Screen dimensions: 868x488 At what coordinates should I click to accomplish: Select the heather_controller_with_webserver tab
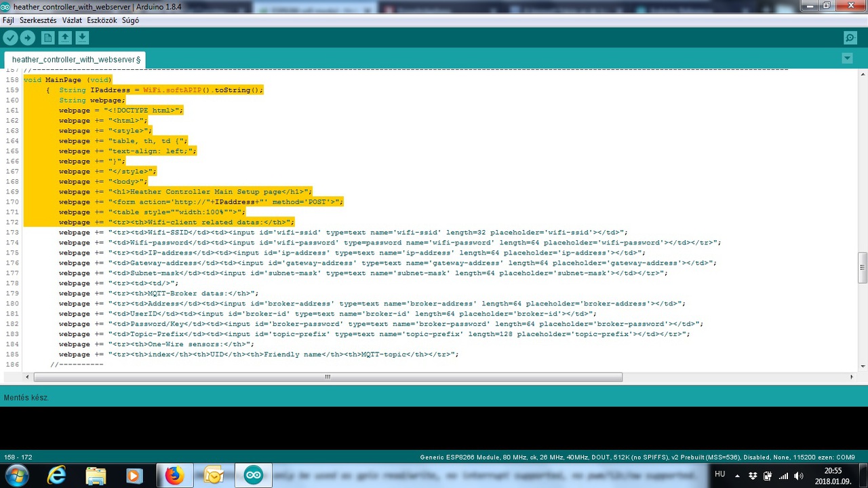[76, 60]
